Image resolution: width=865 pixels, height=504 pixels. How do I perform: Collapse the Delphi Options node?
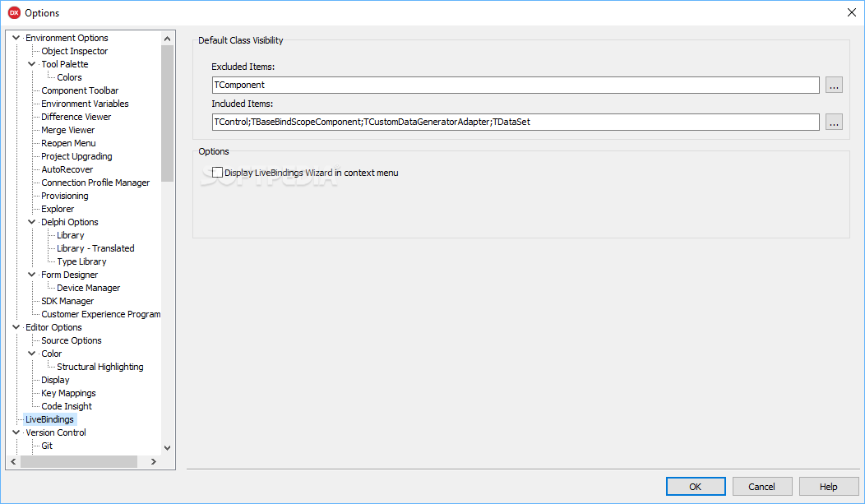pyautogui.click(x=32, y=222)
